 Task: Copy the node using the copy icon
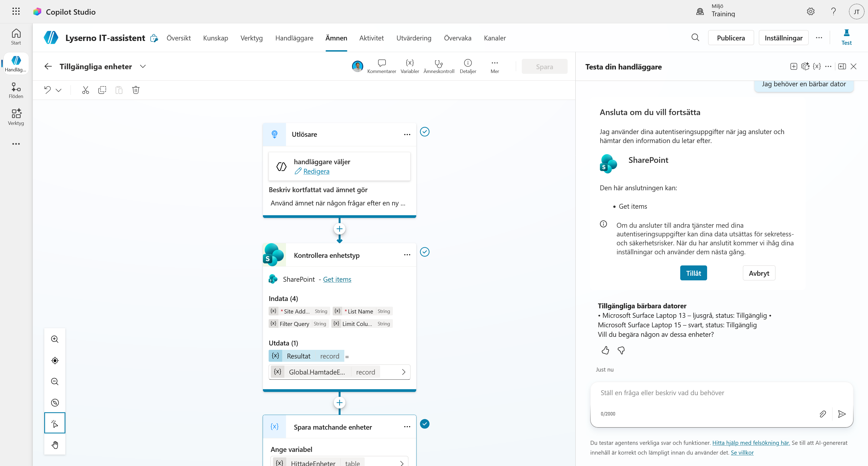coord(102,90)
